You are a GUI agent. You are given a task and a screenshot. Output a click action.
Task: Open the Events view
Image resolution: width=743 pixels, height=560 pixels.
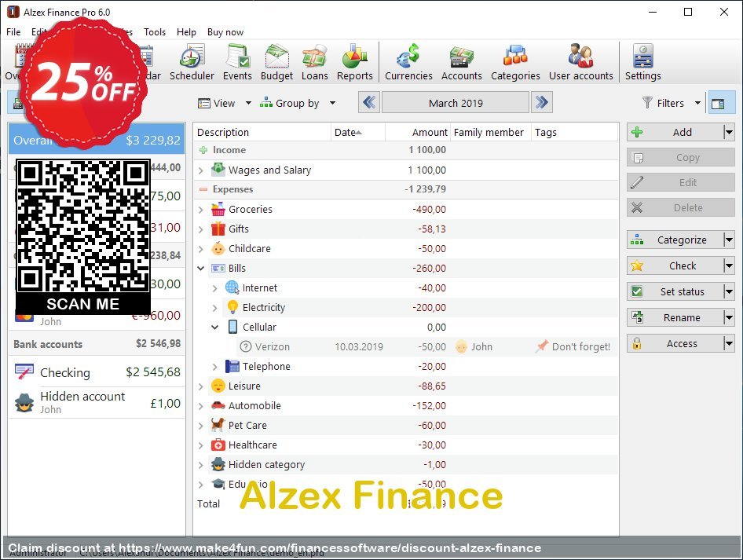point(237,63)
